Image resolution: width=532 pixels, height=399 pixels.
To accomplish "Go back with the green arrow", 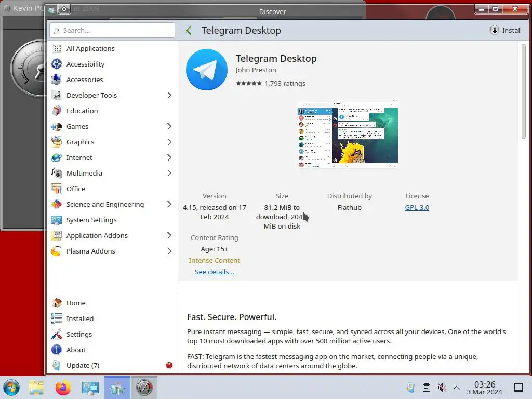I will tap(189, 30).
